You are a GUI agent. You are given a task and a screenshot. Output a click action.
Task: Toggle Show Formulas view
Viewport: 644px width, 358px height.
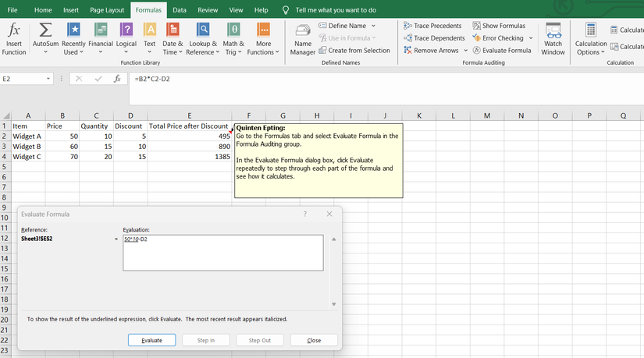tap(499, 26)
